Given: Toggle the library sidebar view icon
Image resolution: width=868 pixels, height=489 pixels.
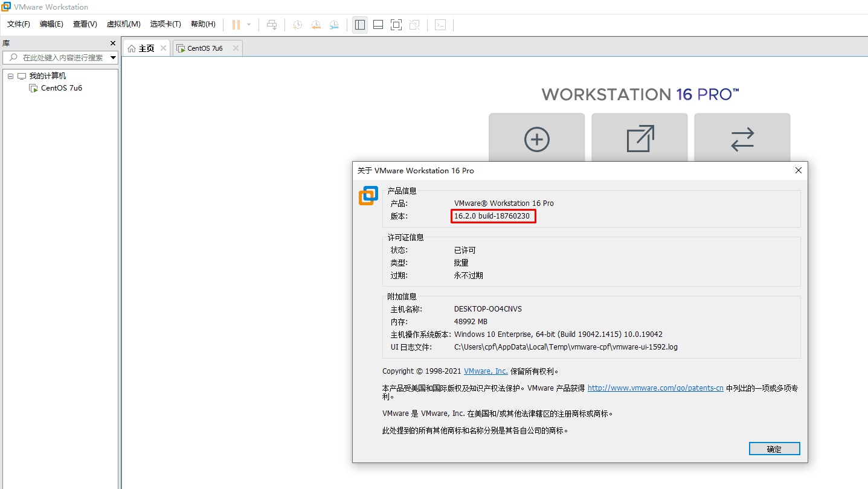Looking at the screenshot, I should coord(360,25).
